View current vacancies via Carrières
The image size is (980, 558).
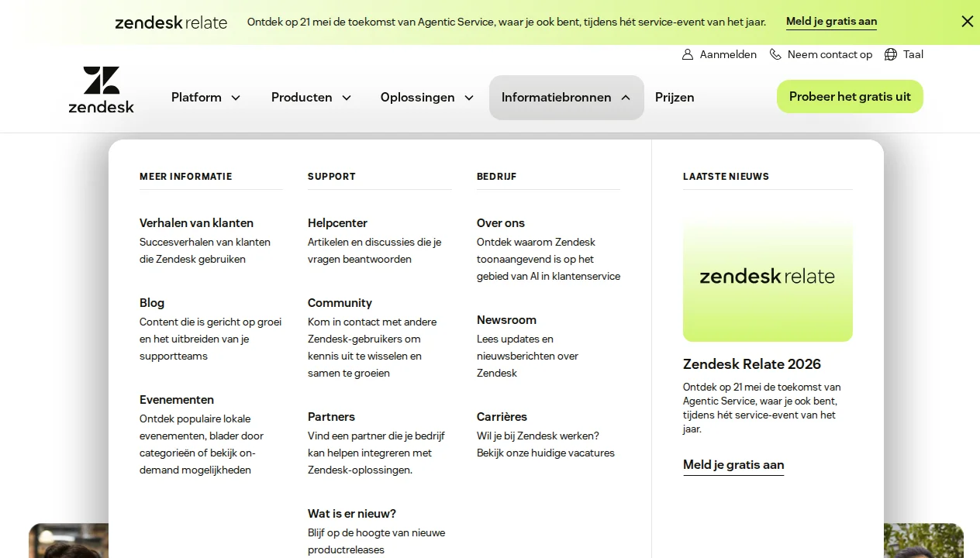point(502,417)
